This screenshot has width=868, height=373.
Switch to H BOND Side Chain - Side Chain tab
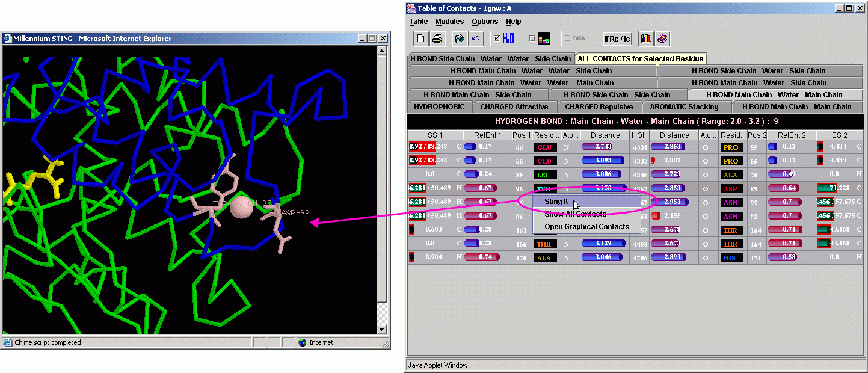pos(617,95)
